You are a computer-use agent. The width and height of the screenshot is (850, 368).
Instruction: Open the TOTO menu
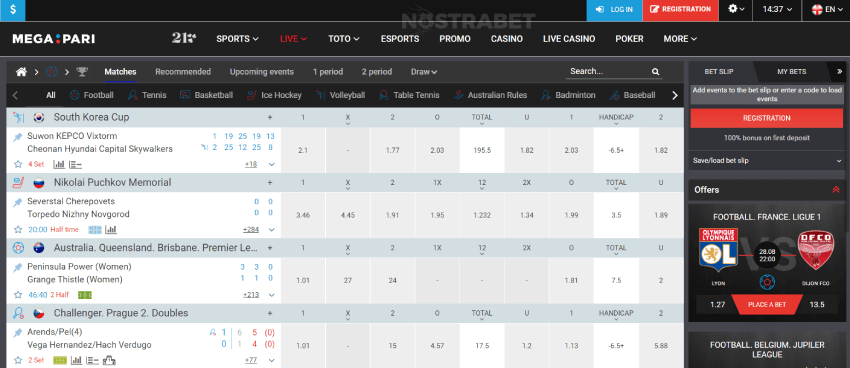344,39
